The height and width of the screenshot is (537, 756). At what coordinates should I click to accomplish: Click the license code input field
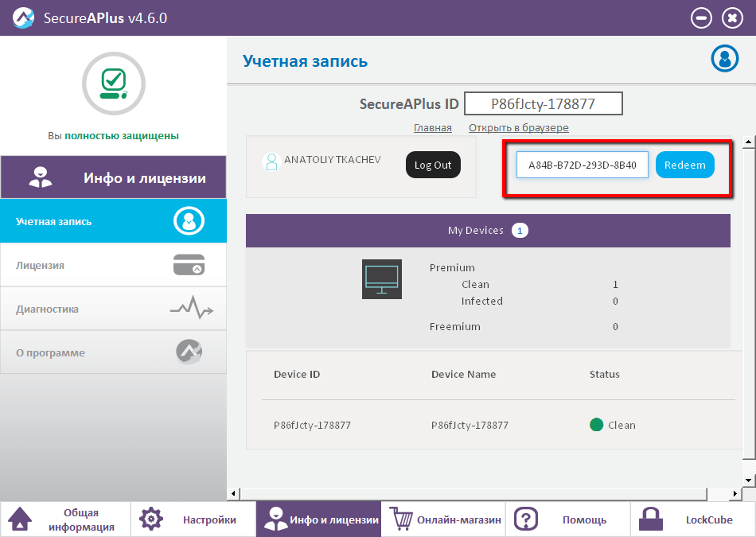click(582, 165)
